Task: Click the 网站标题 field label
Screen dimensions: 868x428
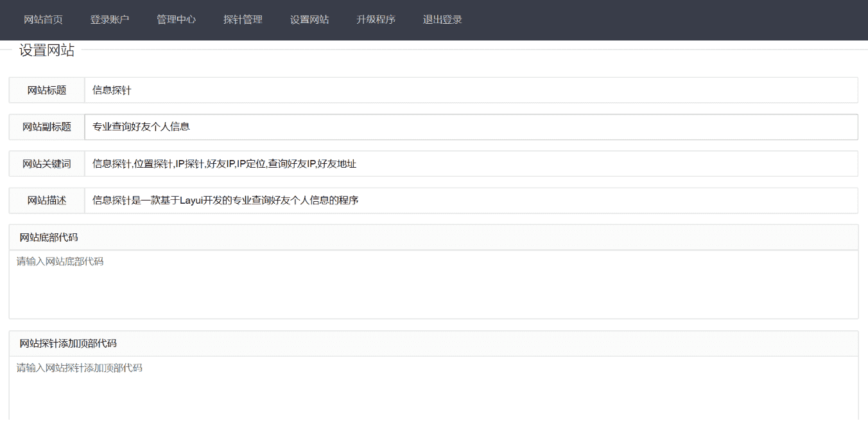Action: point(46,90)
